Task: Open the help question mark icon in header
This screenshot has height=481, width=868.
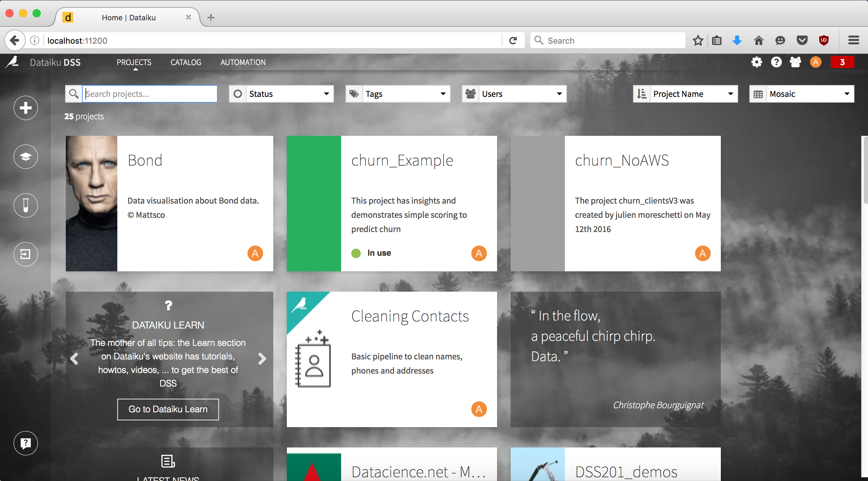Action: [x=776, y=62]
